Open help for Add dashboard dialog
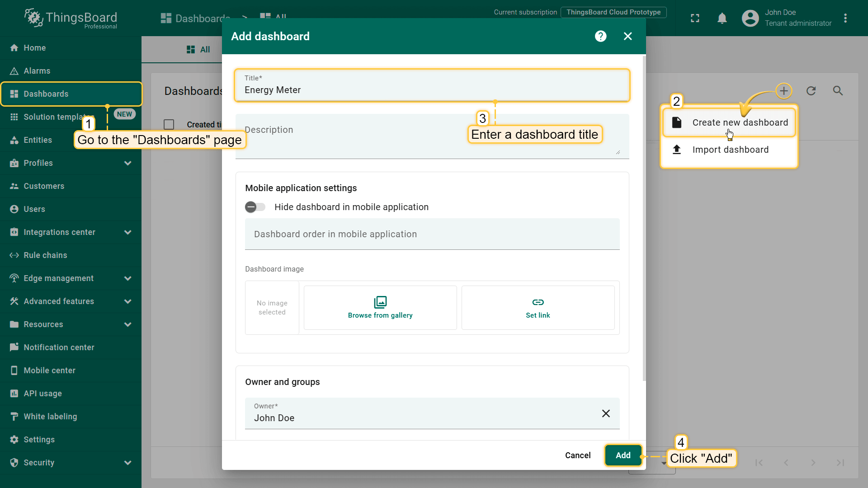Image resolution: width=868 pixels, height=488 pixels. tap(600, 36)
